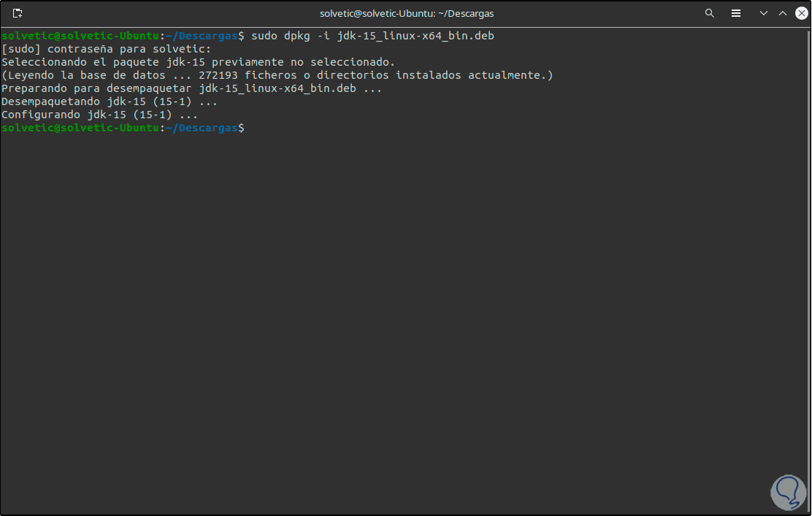812x516 pixels.
Task: Maximize the terminal window
Action: coord(782,13)
